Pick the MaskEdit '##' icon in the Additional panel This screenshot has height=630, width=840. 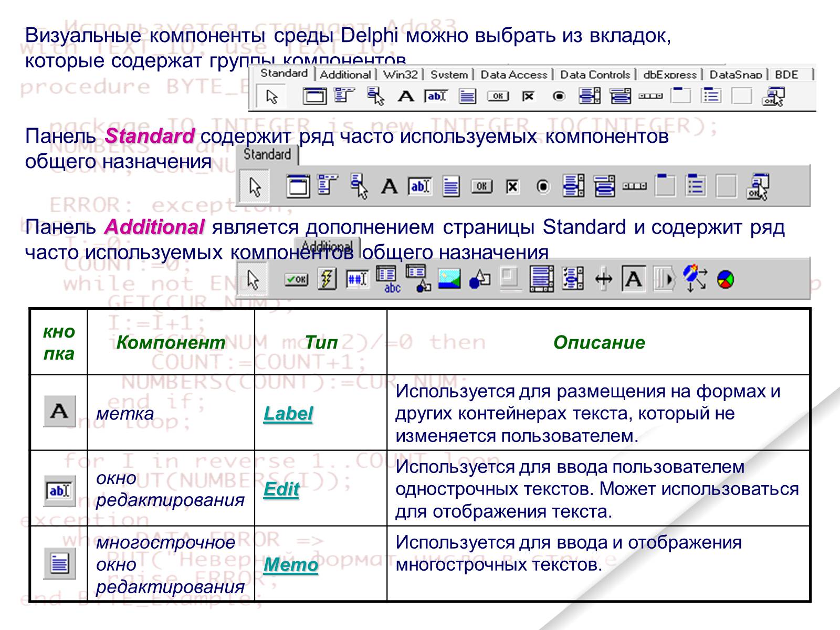(x=357, y=279)
